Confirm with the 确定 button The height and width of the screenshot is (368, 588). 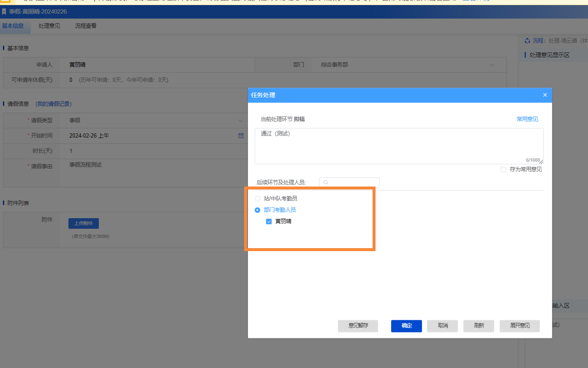tap(406, 326)
